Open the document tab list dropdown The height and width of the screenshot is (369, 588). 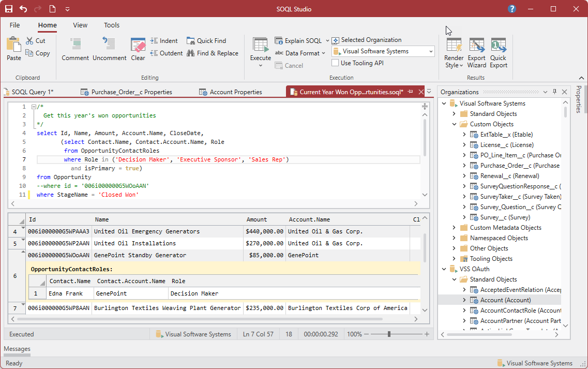(x=429, y=92)
